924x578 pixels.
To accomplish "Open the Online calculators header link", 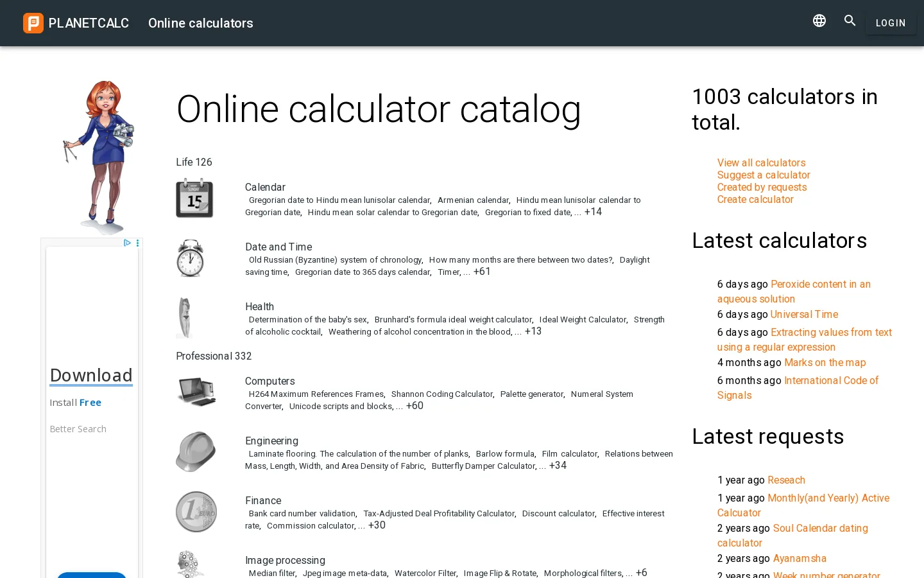I will point(201,23).
